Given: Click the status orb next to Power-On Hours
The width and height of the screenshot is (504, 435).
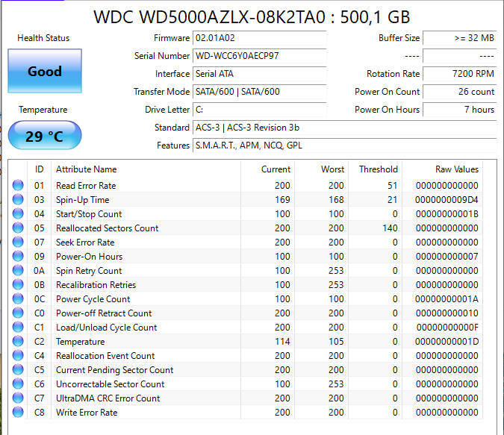Looking at the screenshot, I should [18, 257].
